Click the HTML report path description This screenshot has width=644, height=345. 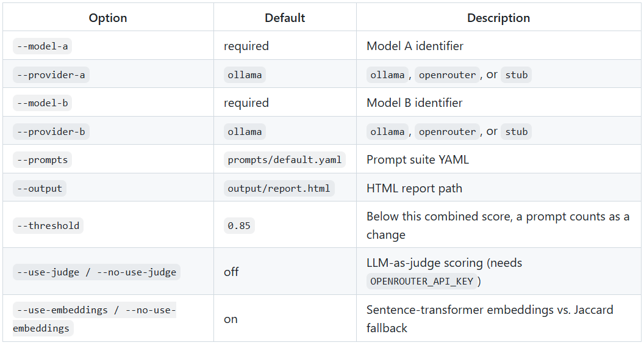(415, 188)
